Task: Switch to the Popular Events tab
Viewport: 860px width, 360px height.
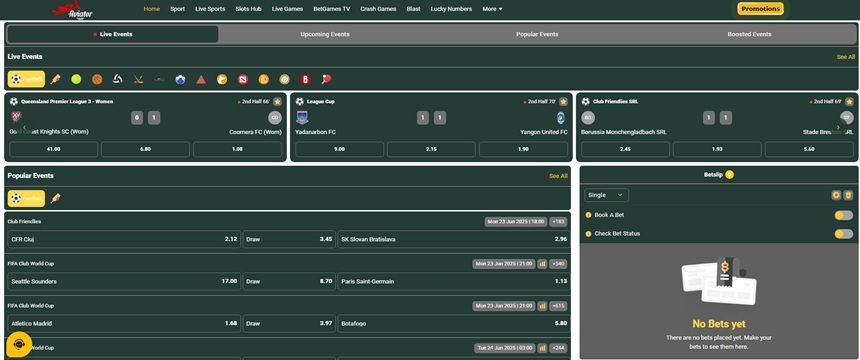Action: point(537,34)
